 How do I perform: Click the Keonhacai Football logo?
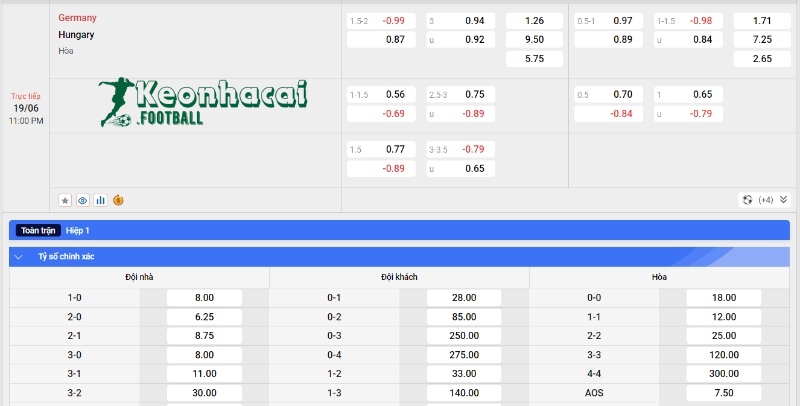tap(203, 103)
